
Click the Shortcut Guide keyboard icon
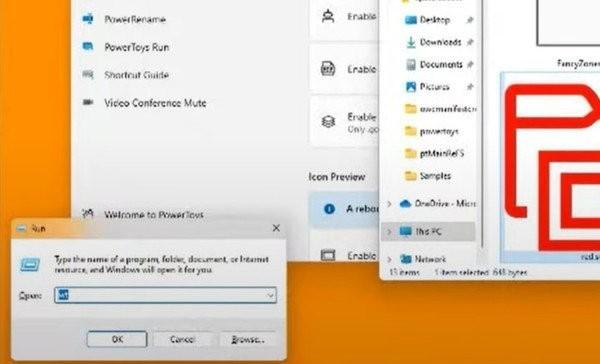[88, 74]
